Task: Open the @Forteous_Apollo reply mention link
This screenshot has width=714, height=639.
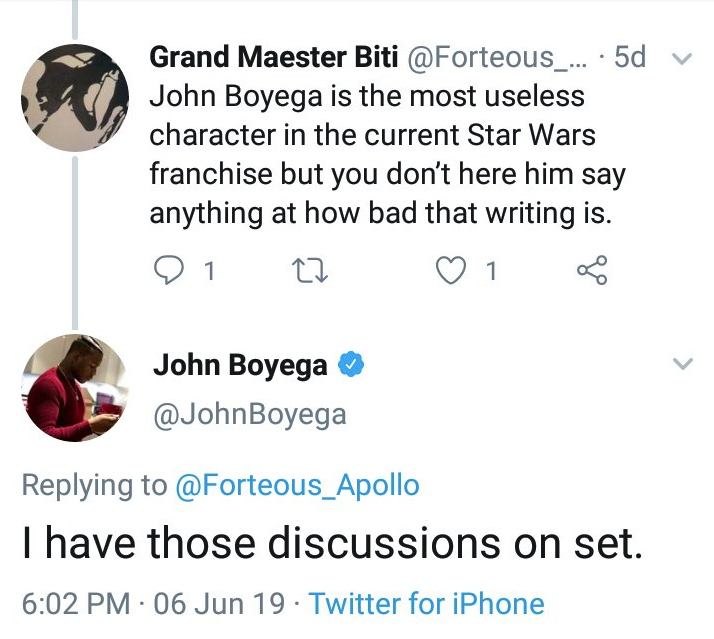Action: click(x=297, y=486)
